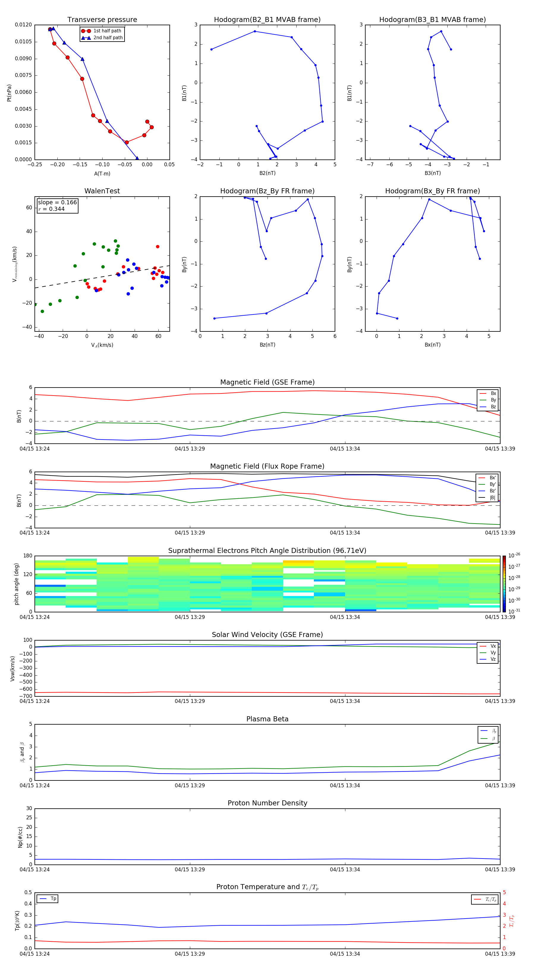Click the "V_remaining(km/s)" y-axis label
This screenshot has height=980, width=535.
click(15, 264)
